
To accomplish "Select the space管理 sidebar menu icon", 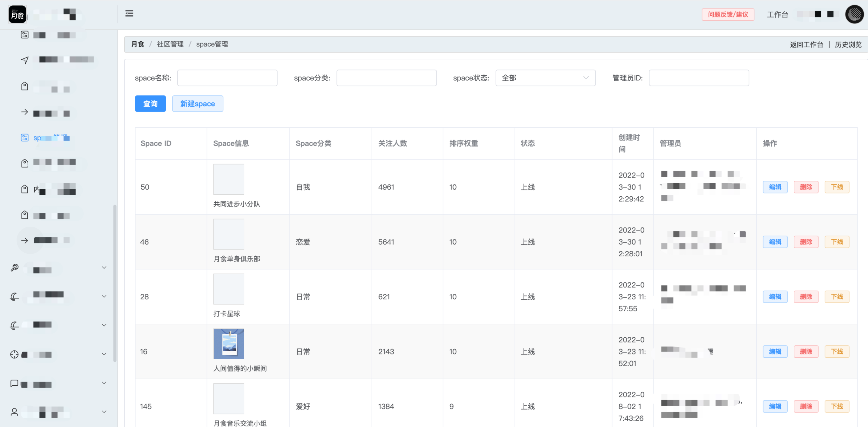I will (25, 138).
